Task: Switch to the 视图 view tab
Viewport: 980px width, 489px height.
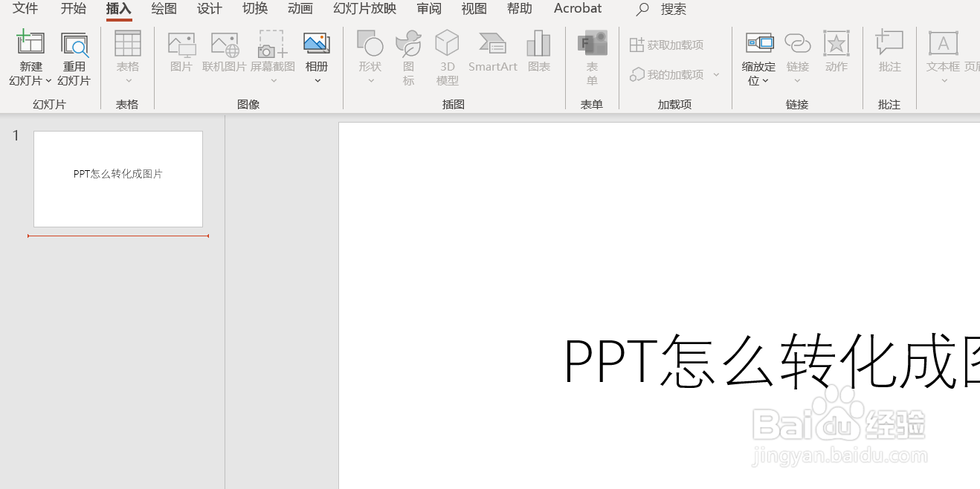Action: [474, 9]
